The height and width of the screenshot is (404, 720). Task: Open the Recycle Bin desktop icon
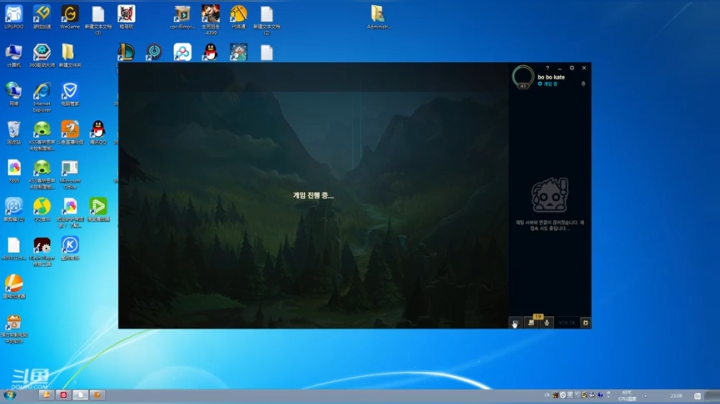(14, 133)
